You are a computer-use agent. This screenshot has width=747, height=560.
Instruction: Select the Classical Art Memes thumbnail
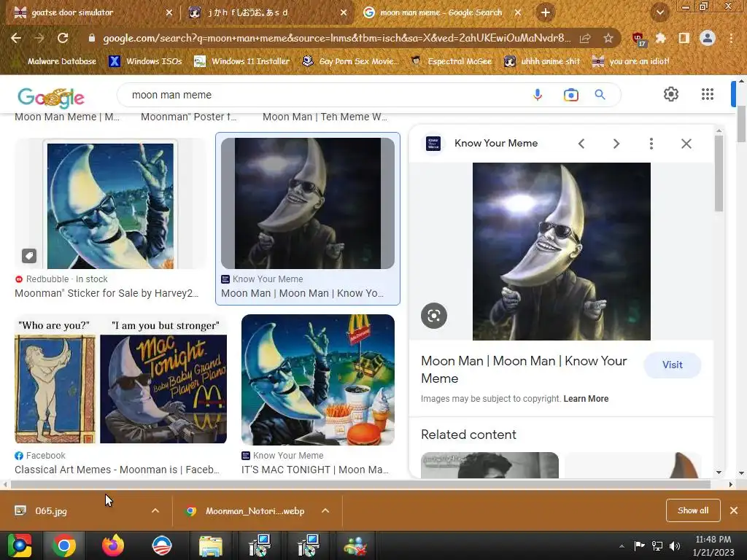pos(120,379)
